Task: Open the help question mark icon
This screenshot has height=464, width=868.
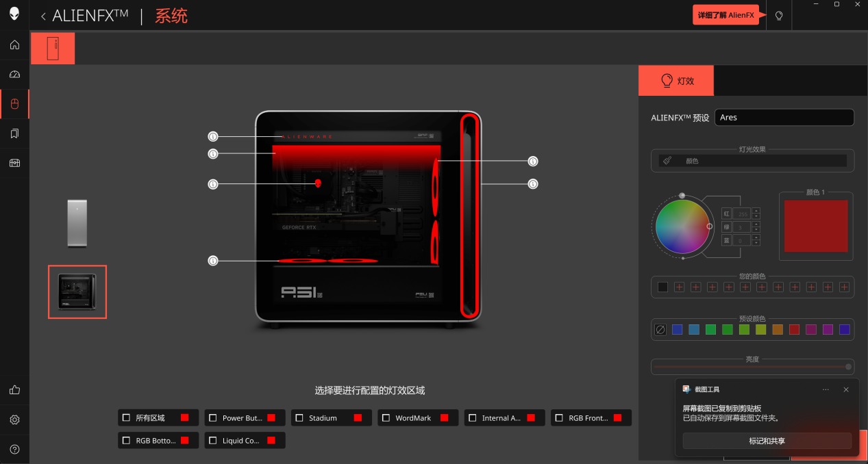Action: click(x=14, y=450)
